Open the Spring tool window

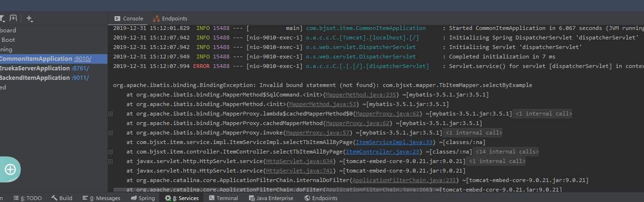point(142,198)
